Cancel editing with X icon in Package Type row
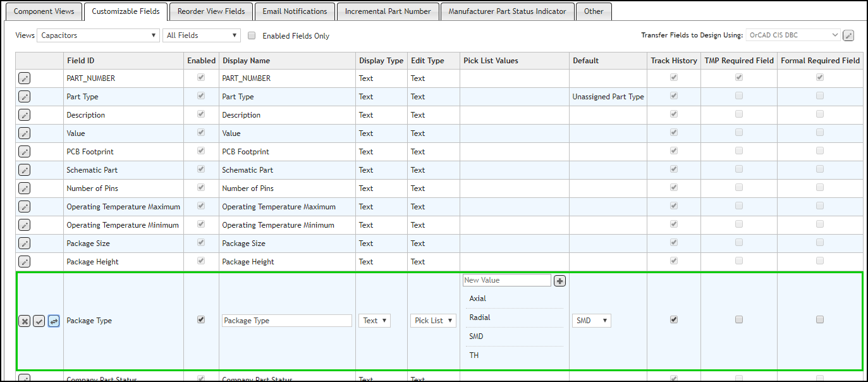The image size is (868, 382). pos(24,321)
